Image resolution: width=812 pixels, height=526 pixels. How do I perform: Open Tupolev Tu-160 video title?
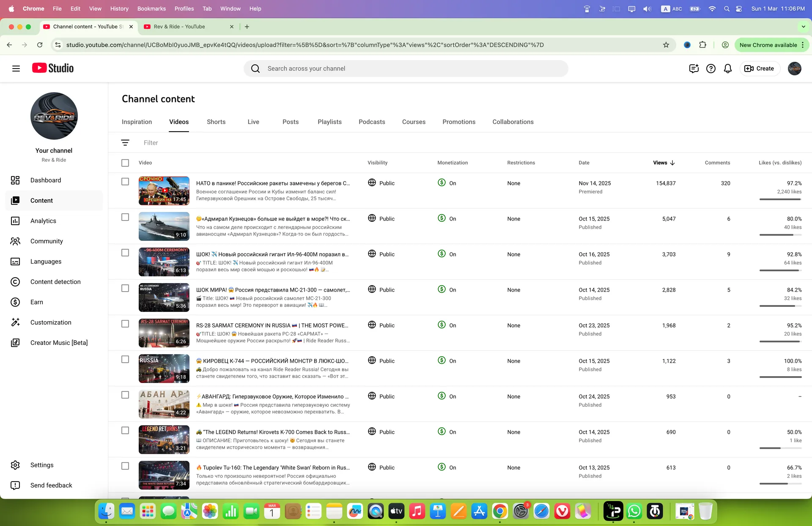[273, 468]
